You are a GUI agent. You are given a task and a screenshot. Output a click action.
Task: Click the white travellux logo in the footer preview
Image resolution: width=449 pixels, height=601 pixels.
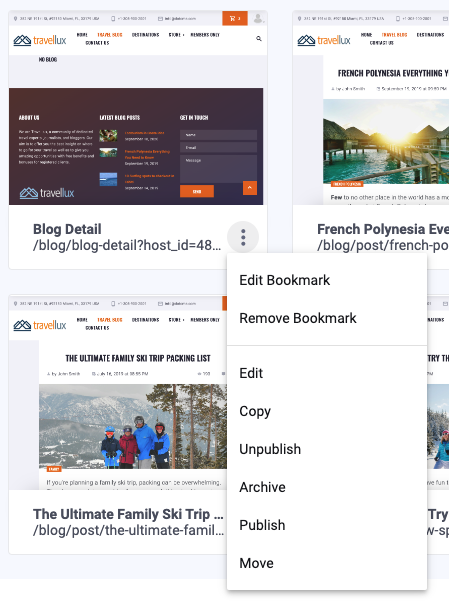(47, 193)
